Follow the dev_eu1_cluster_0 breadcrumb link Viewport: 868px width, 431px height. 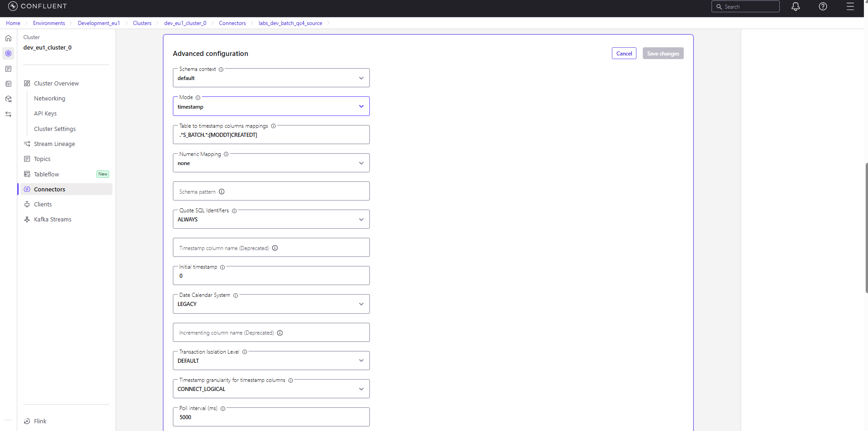[x=185, y=23]
